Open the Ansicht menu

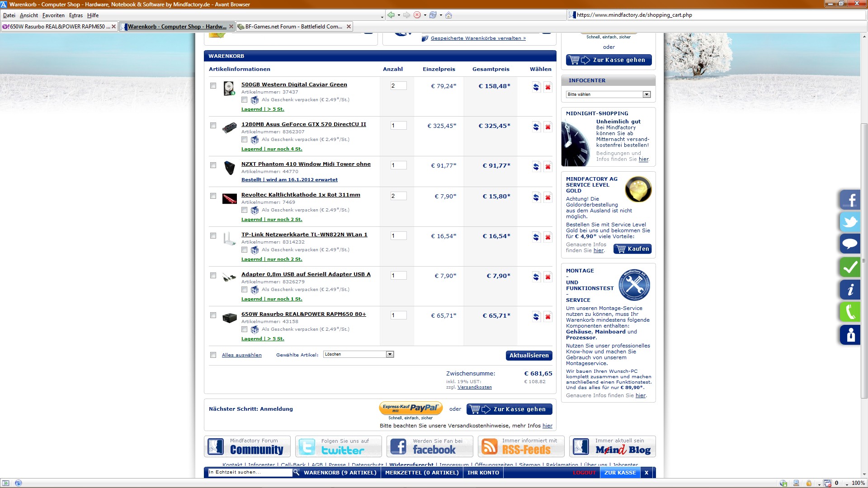[x=29, y=15]
